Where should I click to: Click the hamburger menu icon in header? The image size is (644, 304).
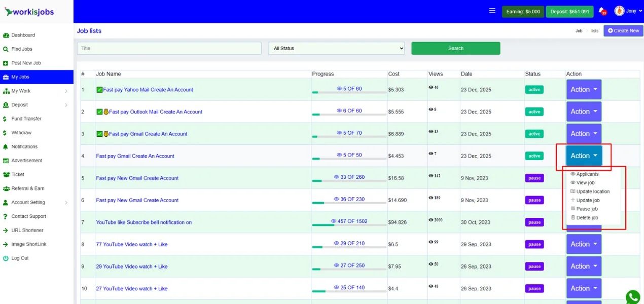coord(492,11)
